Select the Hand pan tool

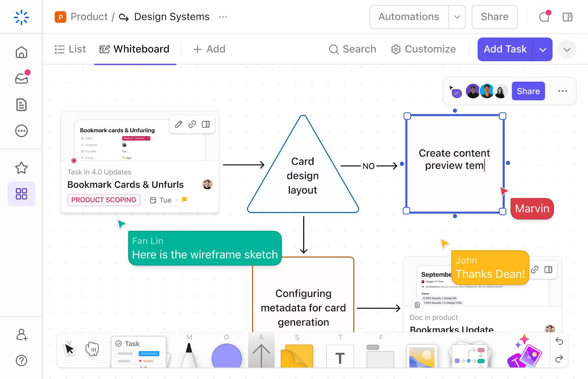tap(92, 350)
